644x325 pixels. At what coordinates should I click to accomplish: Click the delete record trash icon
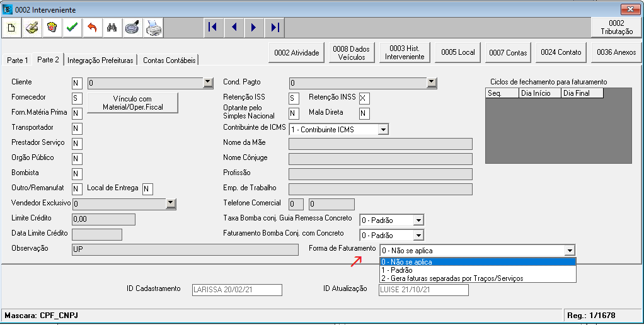coord(52,28)
